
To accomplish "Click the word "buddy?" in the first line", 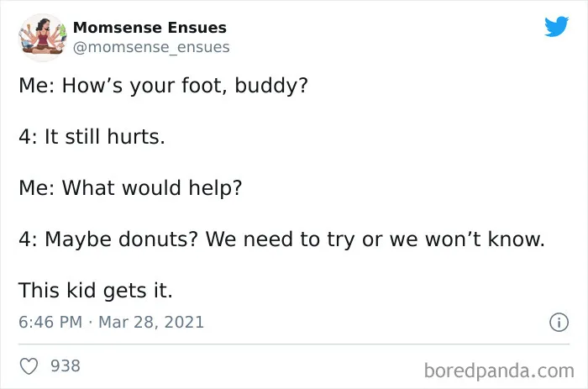I will pyautogui.click(x=271, y=86).
